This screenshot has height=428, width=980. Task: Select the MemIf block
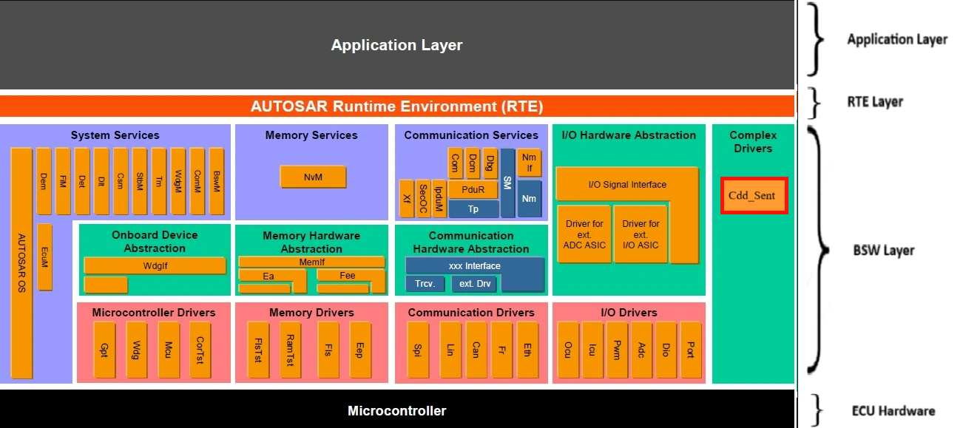311,262
